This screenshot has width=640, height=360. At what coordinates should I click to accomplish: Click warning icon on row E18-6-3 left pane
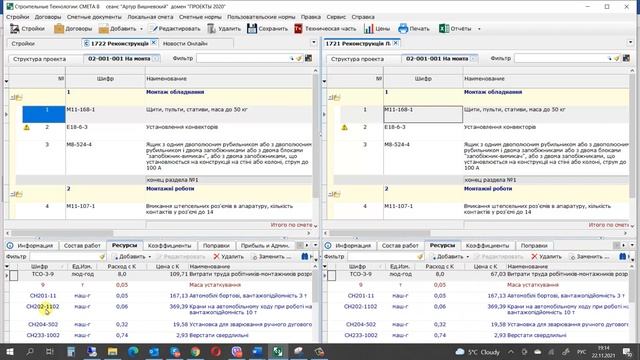(x=27, y=128)
